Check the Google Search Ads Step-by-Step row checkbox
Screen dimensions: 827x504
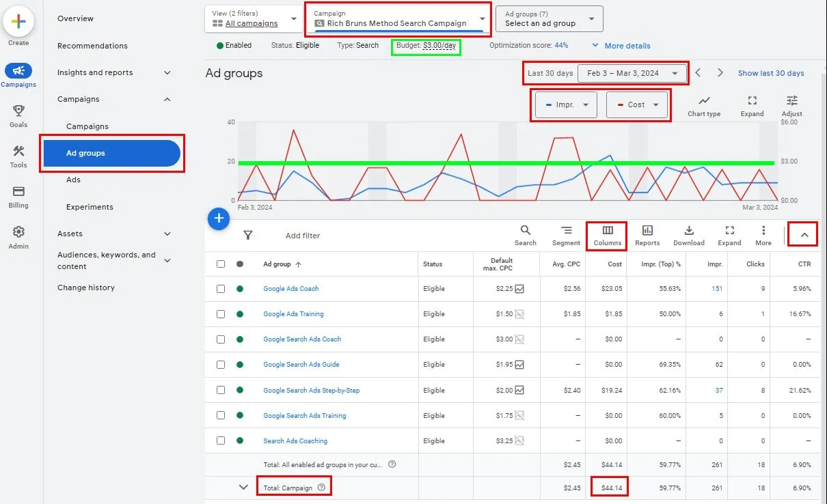[x=221, y=390]
